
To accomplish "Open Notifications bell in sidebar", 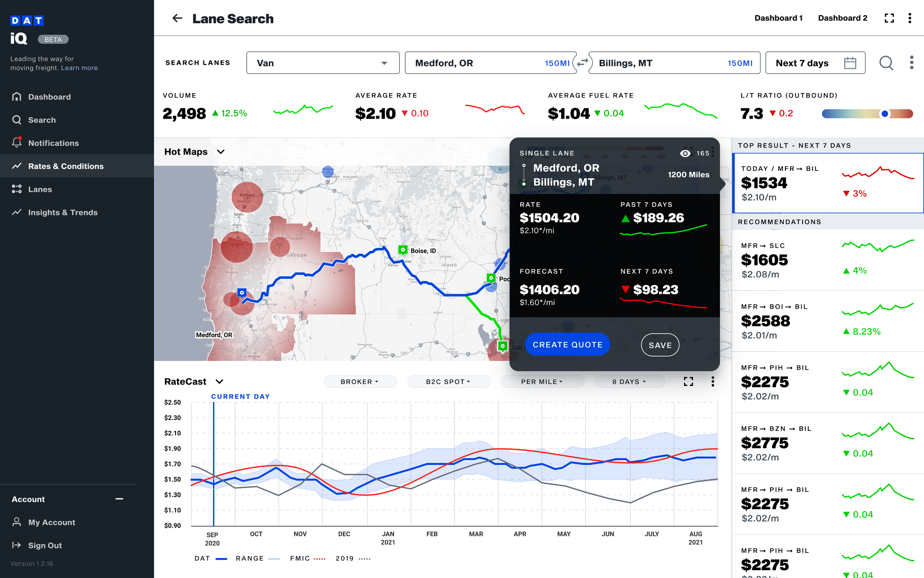I will click(17, 143).
